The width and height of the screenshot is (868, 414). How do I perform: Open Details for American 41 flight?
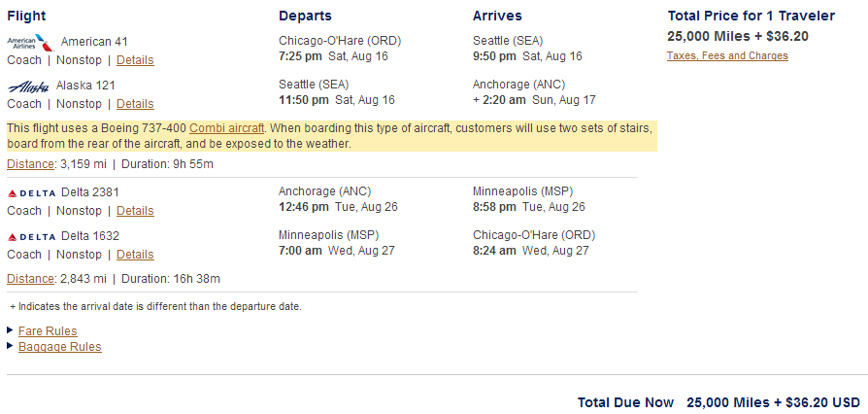pos(135,60)
